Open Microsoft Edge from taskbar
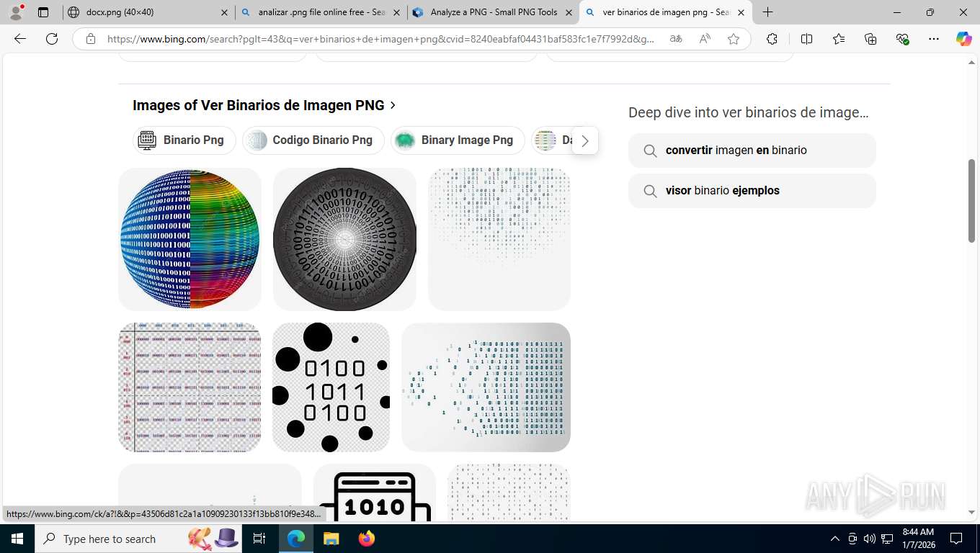The height and width of the screenshot is (553, 980). pos(296,539)
